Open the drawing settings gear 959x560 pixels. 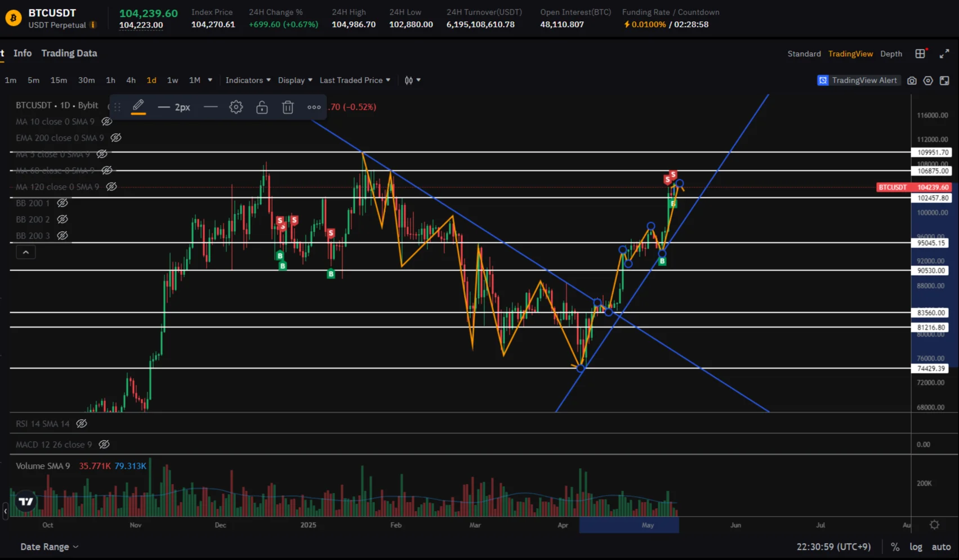tap(236, 107)
